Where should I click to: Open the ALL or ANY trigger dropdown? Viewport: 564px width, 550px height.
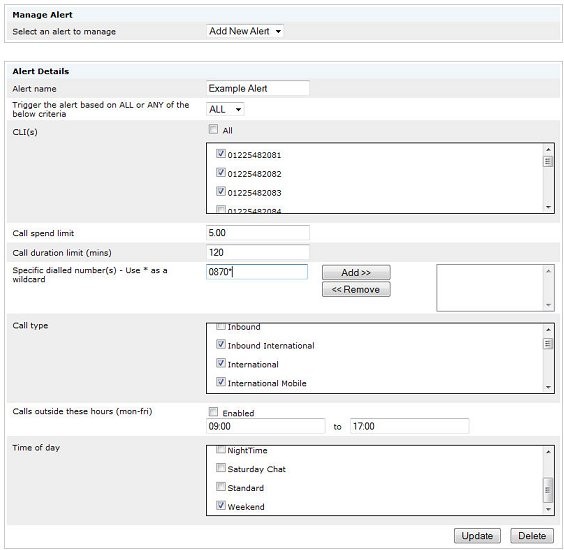(225, 109)
